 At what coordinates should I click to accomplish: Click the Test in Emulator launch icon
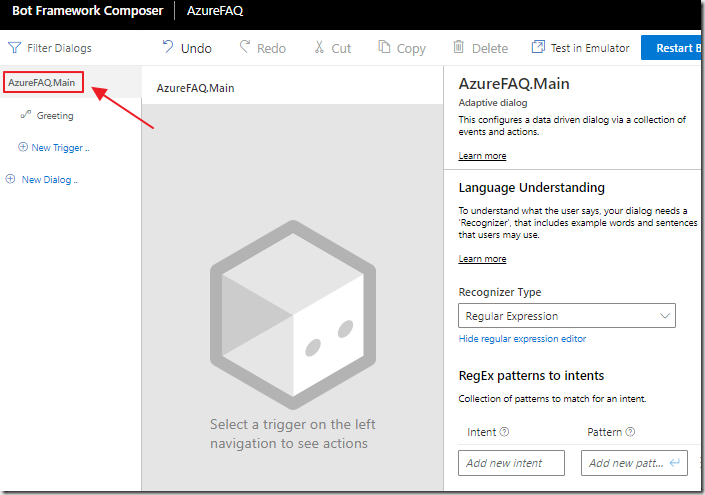[538, 46]
